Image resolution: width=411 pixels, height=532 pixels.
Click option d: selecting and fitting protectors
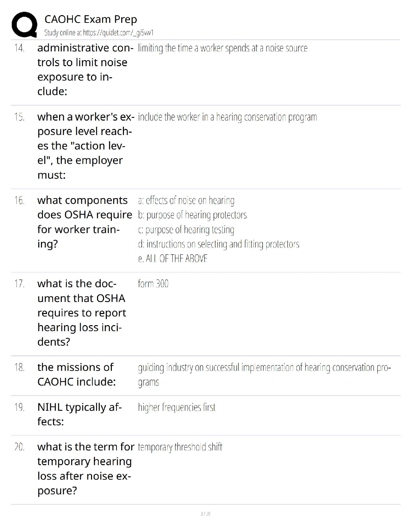click(219, 244)
